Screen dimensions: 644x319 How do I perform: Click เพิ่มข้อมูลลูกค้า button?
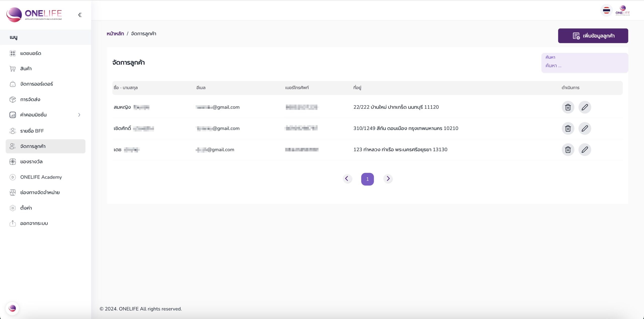click(593, 36)
